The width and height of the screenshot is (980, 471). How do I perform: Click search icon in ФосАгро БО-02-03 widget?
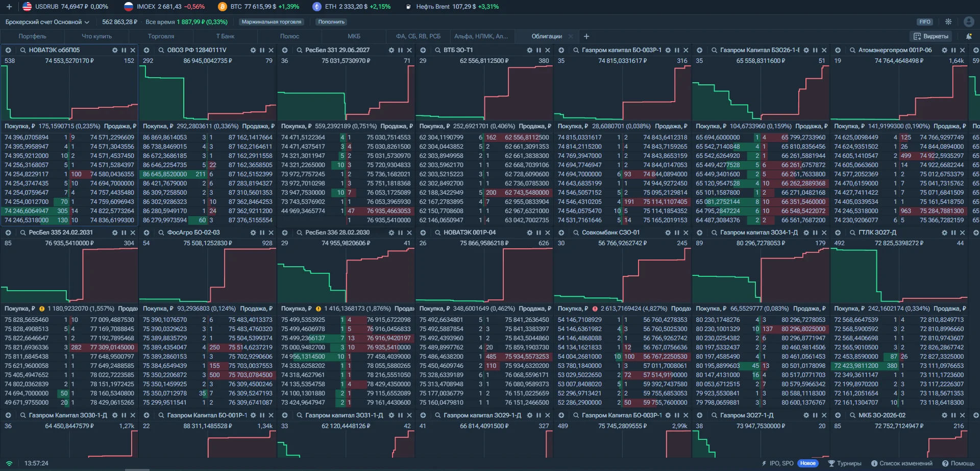(161, 232)
